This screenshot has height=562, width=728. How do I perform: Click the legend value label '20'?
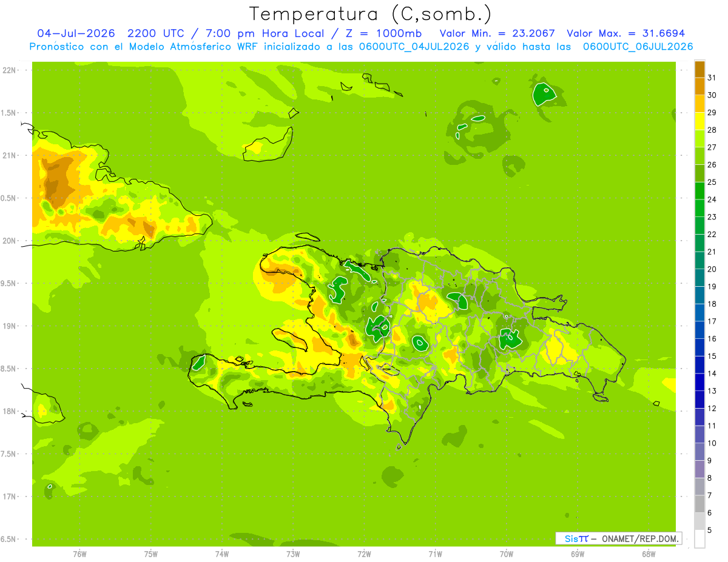(712, 269)
